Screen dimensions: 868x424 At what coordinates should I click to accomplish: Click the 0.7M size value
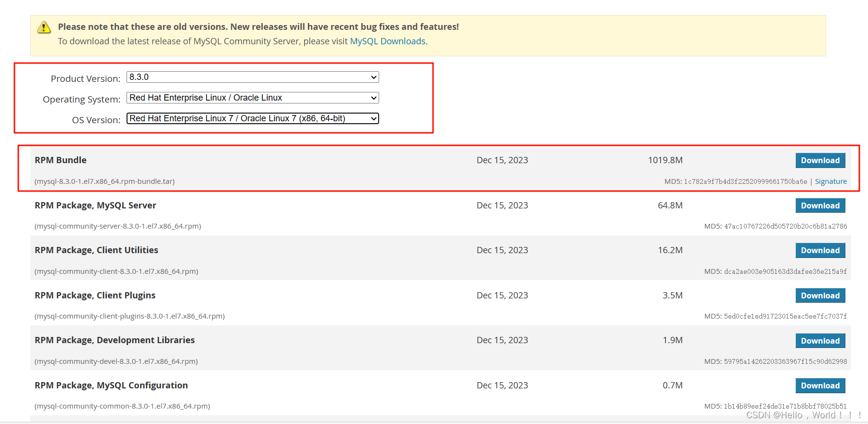[x=673, y=385]
